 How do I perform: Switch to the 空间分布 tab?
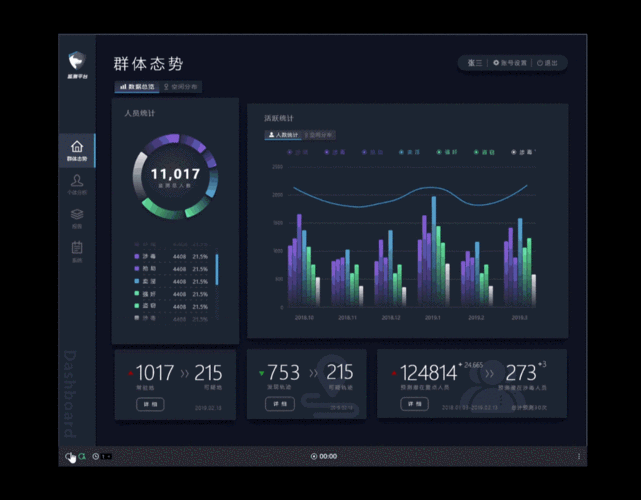[x=181, y=87]
